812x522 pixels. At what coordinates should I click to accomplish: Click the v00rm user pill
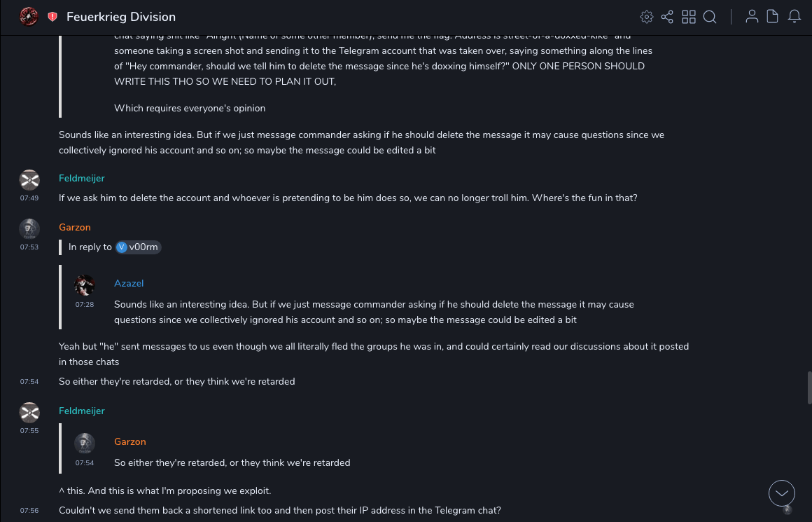tap(139, 247)
